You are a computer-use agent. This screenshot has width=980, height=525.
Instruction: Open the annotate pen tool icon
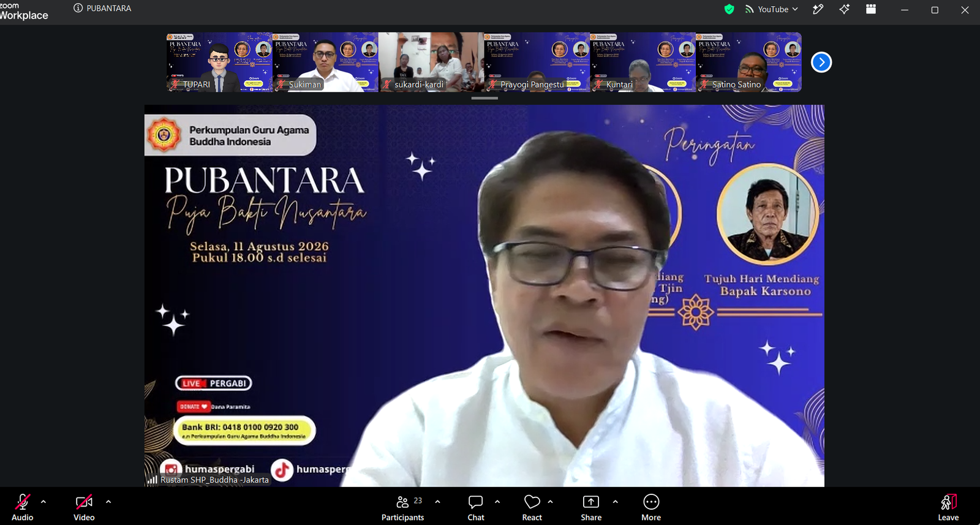tap(818, 9)
